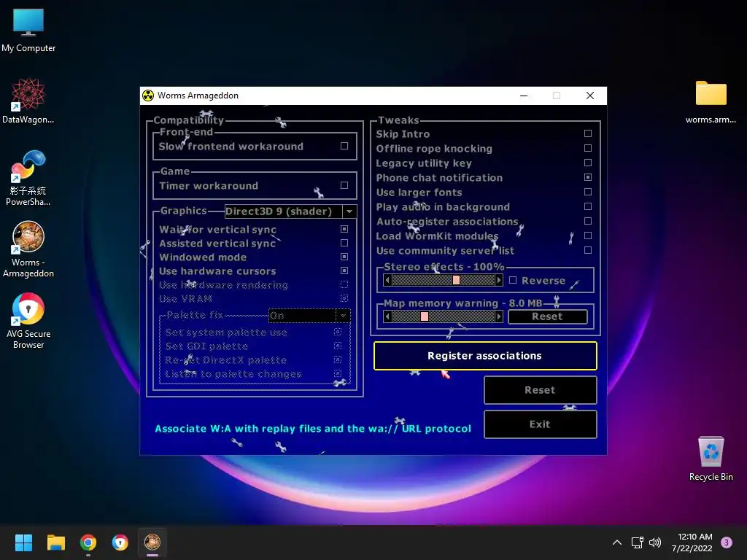747x560 pixels.
Task: Enable Legacy utility key checkbox
Action: [588, 163]
